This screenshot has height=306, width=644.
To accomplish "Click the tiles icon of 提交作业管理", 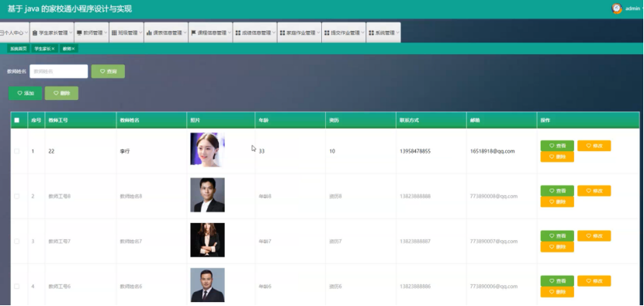I will (327, 33).
